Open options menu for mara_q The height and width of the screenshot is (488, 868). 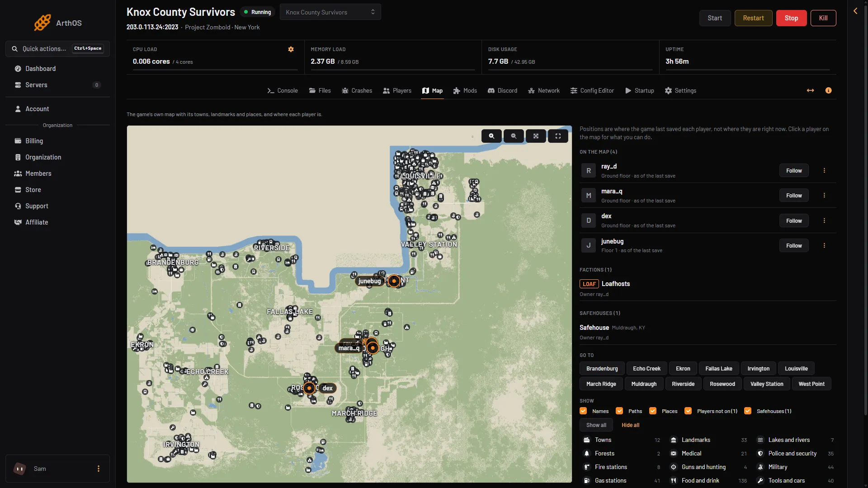[824, 196]
